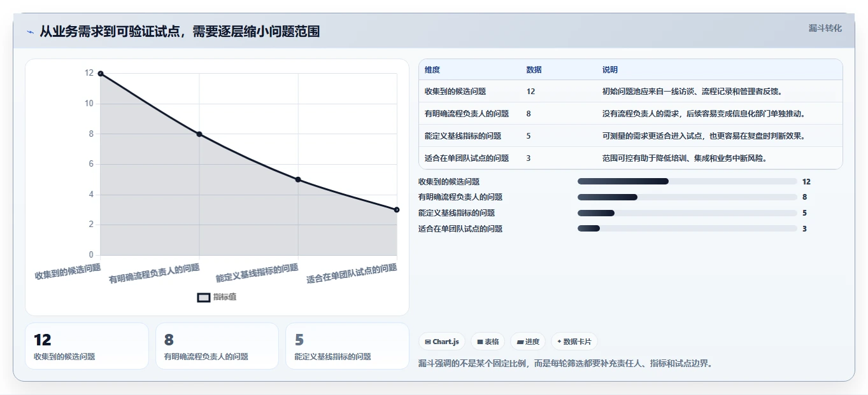This screenshot has height=395, width=868.
Task: Select the 表格 chip
Action: pos(488,342)
